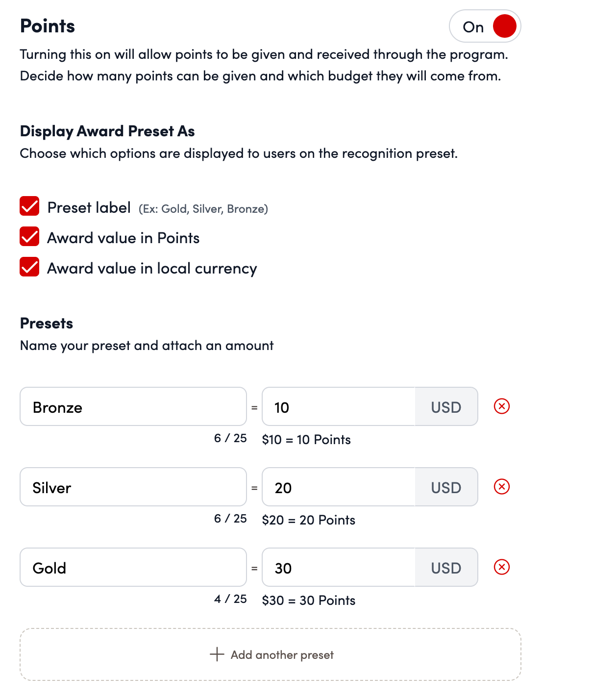Focus the Gold preset name field
The height and width of the screenshot is (700, 592).
(x=133, y=568)
